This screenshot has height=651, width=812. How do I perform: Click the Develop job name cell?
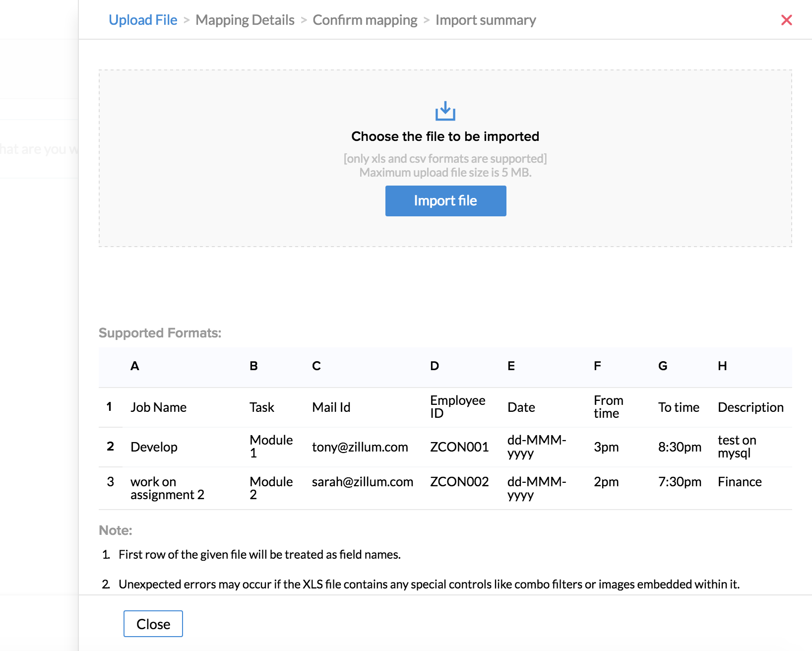(x=154, y=447)
